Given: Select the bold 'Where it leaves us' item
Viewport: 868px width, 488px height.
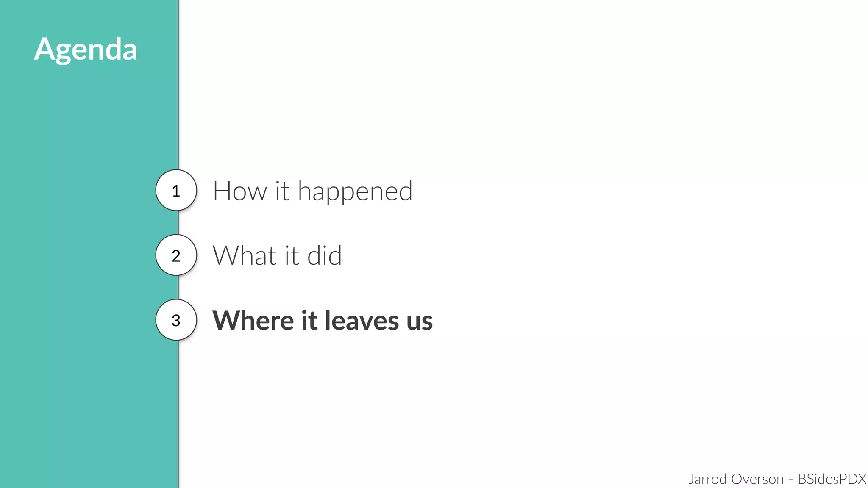Looking at the screenshot, I should click(323, 320).
